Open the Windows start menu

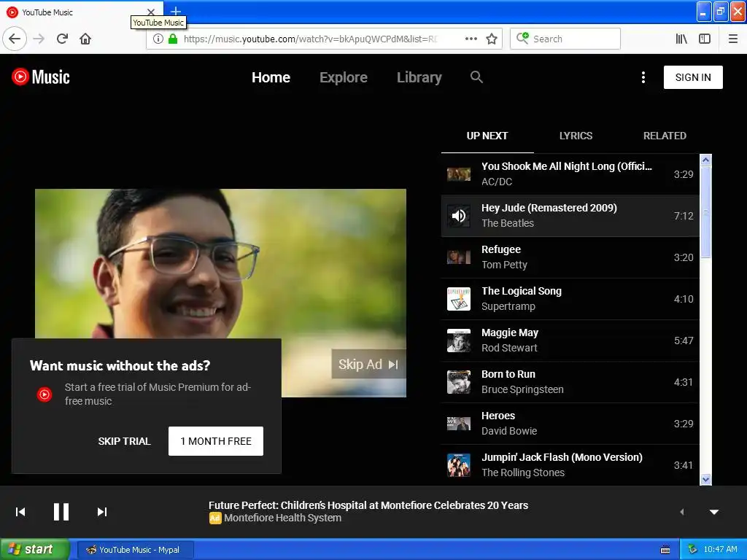[34, 550]
